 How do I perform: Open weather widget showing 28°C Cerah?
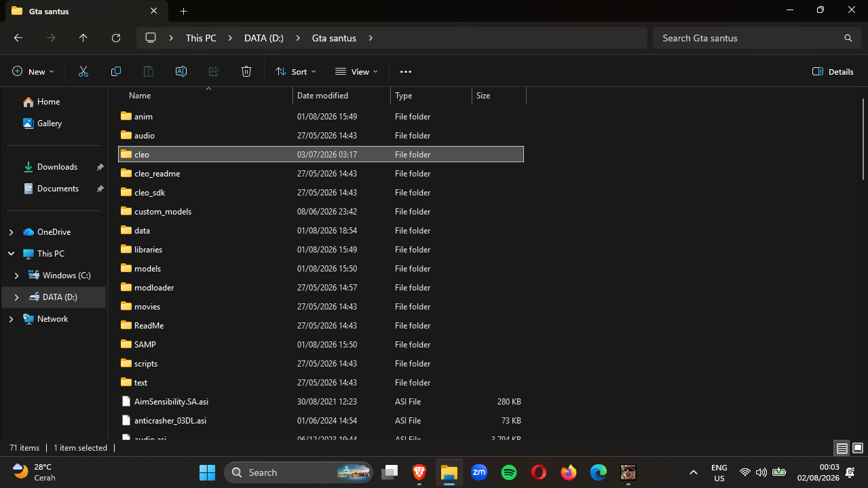(x=34, y=472)
